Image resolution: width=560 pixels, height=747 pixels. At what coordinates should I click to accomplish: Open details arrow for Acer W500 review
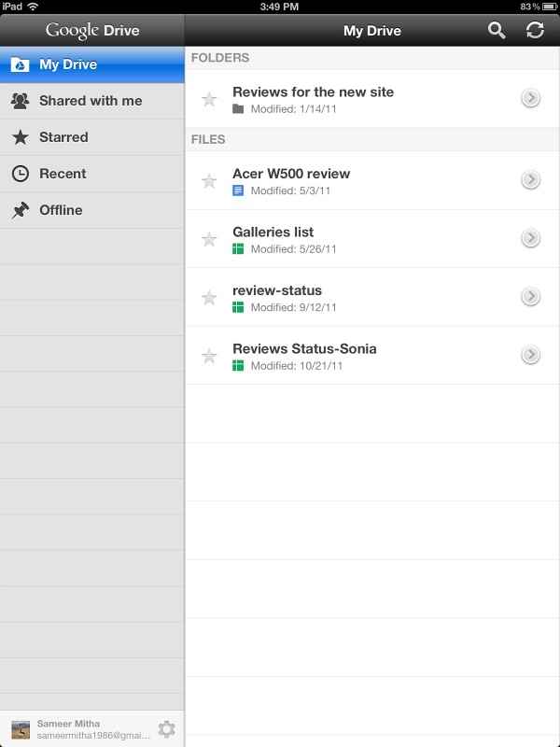tap(530, 179)
